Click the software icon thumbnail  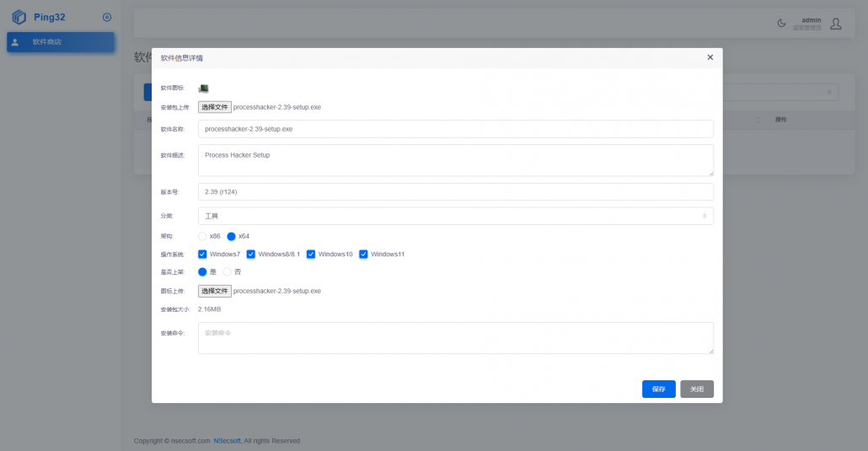pos(204,89)
